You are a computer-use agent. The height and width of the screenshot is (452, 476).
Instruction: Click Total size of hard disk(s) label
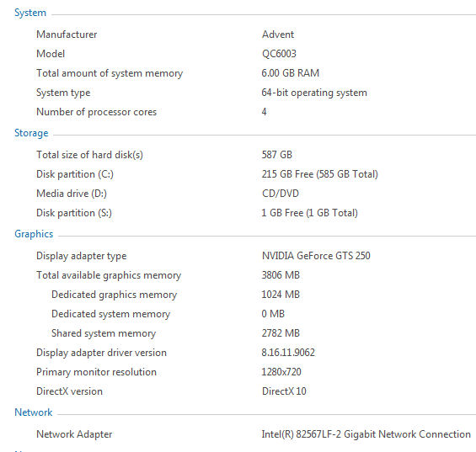point(89,155)
